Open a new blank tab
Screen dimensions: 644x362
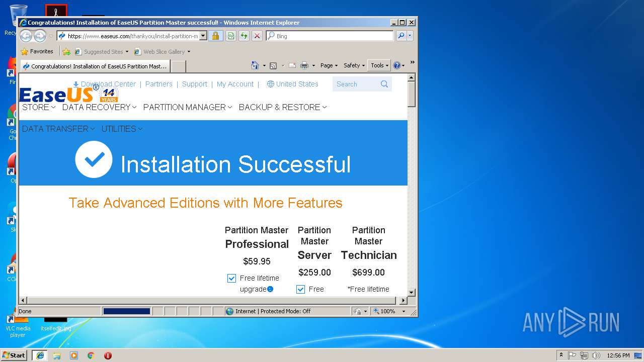[179, 66]
